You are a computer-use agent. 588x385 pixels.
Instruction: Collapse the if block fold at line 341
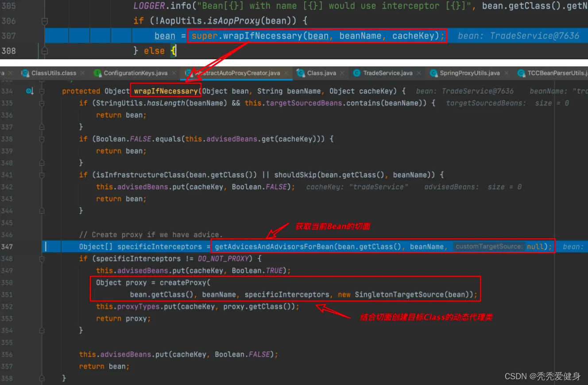42,175
